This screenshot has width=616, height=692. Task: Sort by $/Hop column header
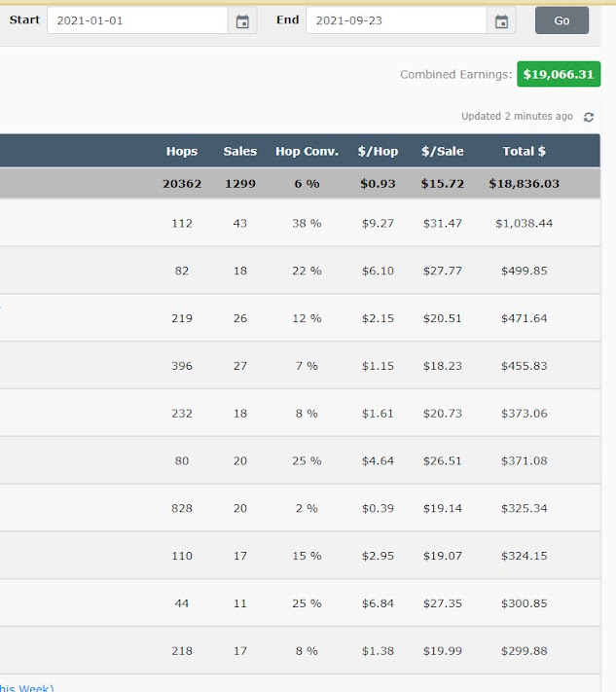378,151
